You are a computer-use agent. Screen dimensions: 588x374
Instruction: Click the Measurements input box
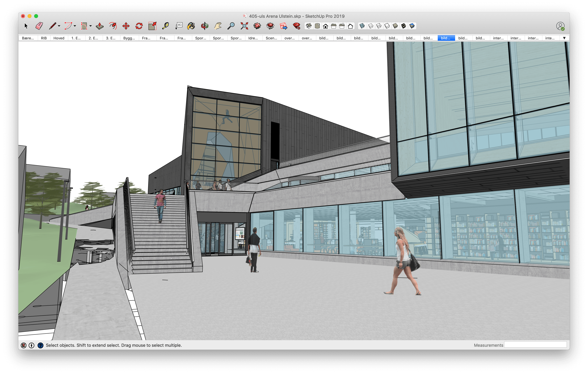coord(535,345)
